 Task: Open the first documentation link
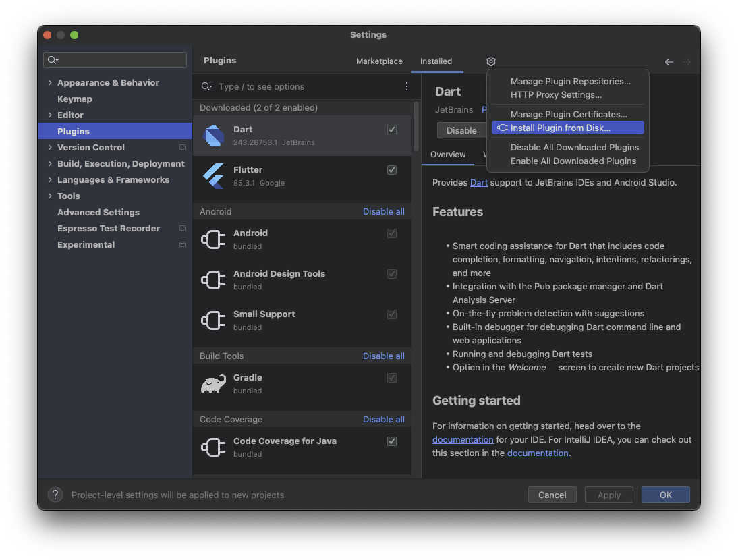pos(463,439)
